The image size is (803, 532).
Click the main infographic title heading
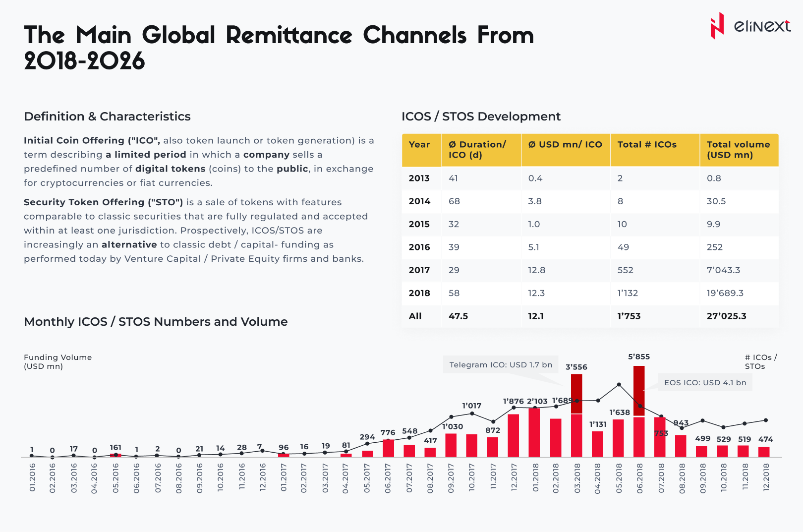coord(279,48)
